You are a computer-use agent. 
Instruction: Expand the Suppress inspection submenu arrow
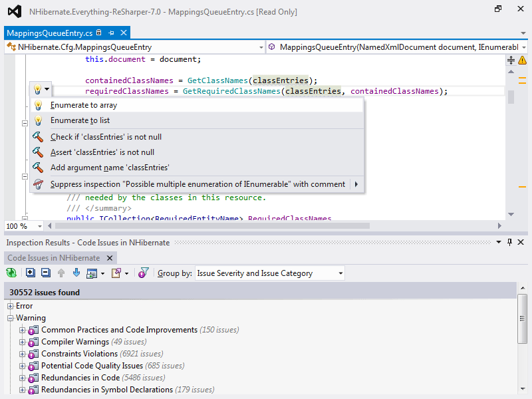point(356,184)
